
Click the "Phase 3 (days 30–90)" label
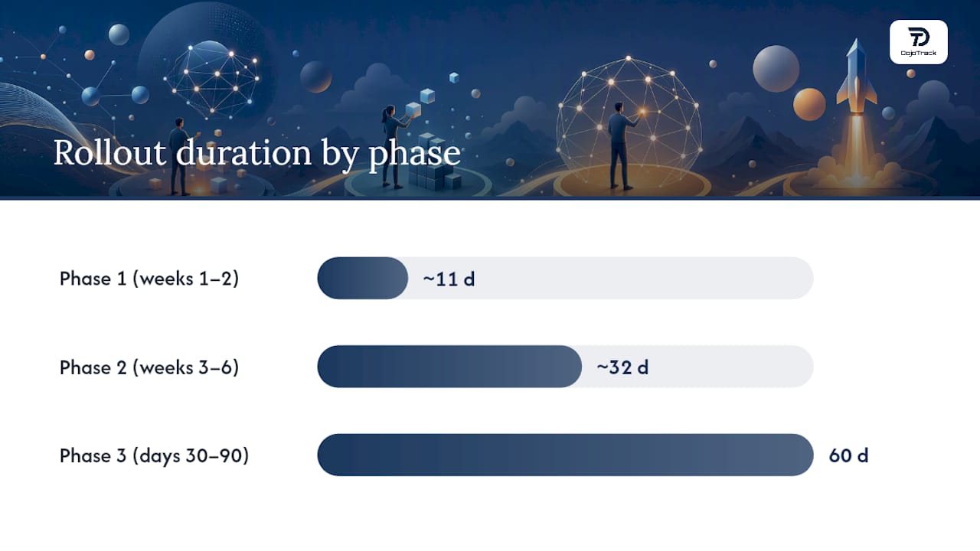click(x=155, y=456)
